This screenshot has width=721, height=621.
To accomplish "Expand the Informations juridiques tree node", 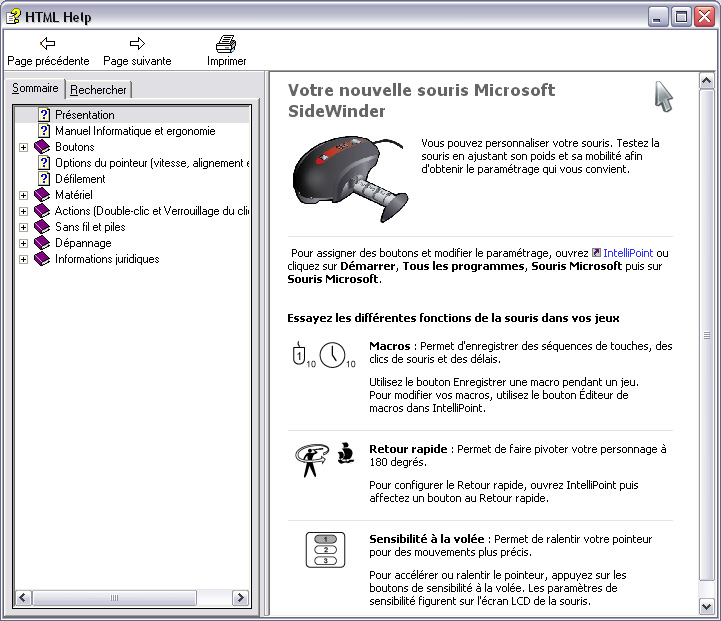I will [23, 260].
